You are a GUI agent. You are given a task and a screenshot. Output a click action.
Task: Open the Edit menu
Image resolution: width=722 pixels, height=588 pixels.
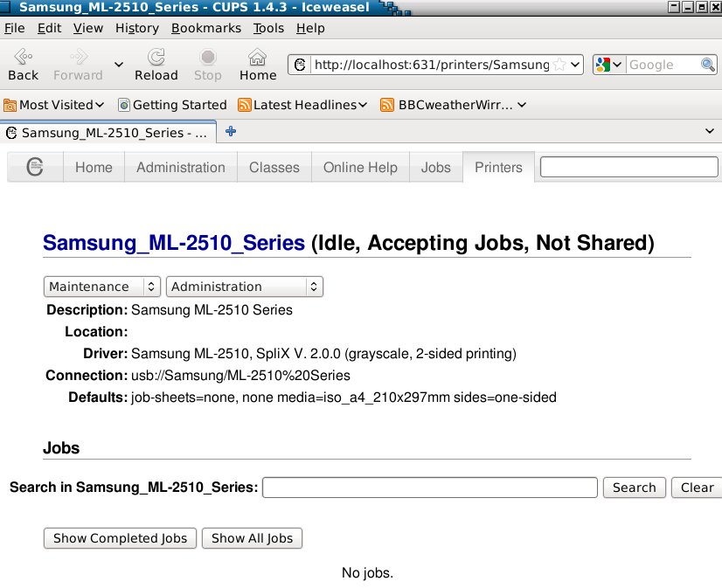coord(49,28)
